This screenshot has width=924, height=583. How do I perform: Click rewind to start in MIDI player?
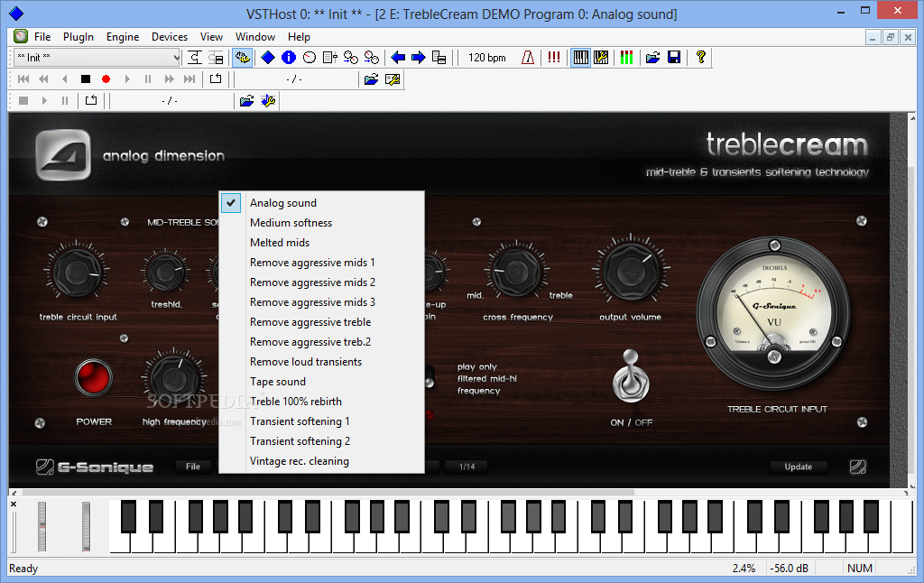click(23, 79)
